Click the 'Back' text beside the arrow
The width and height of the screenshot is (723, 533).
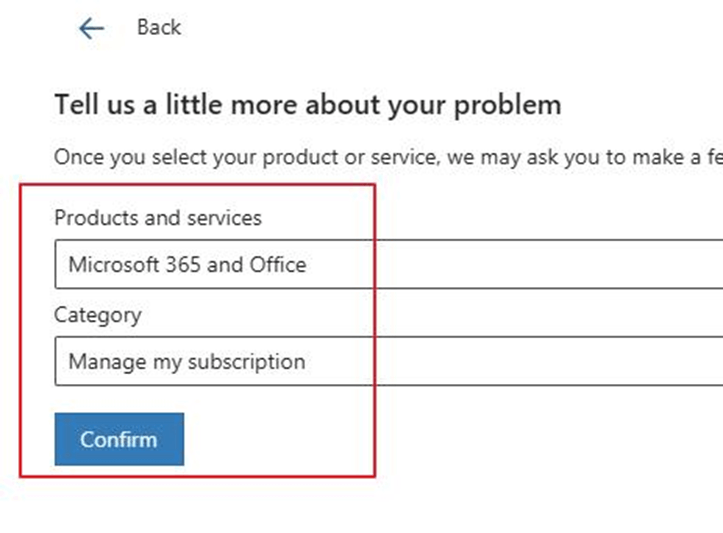pyautogui.click(x=159, y=27)
